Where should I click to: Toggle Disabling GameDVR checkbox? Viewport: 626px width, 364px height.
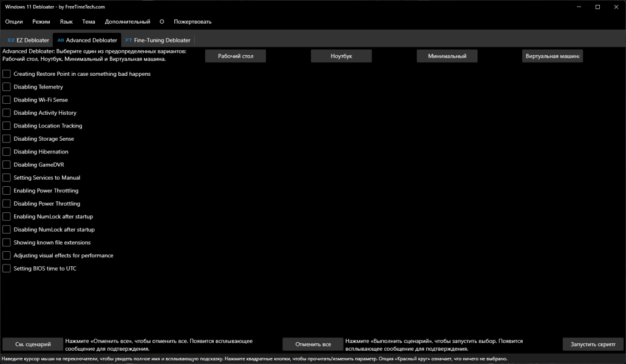click(x=7, y=164)
